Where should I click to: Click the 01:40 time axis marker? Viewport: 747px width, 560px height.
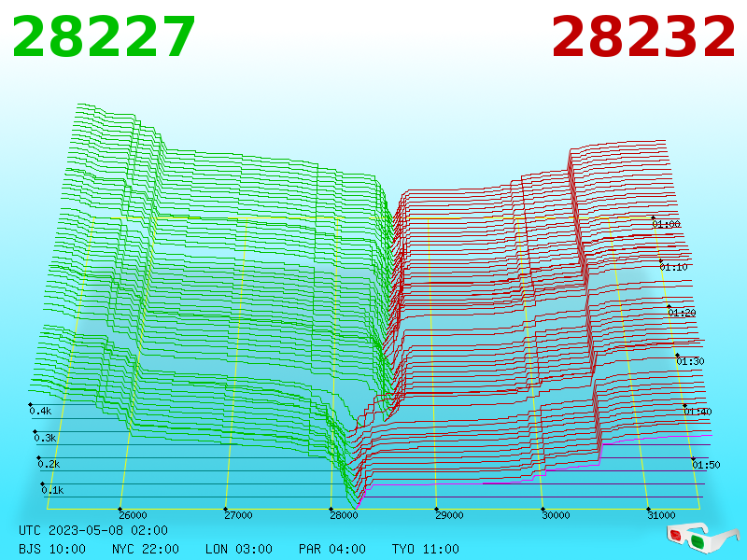tap(698, 412)
